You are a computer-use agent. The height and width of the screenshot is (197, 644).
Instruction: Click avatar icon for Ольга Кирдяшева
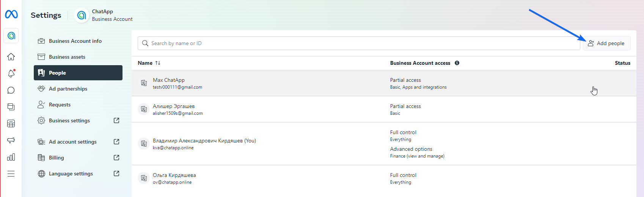pos(144,178)
